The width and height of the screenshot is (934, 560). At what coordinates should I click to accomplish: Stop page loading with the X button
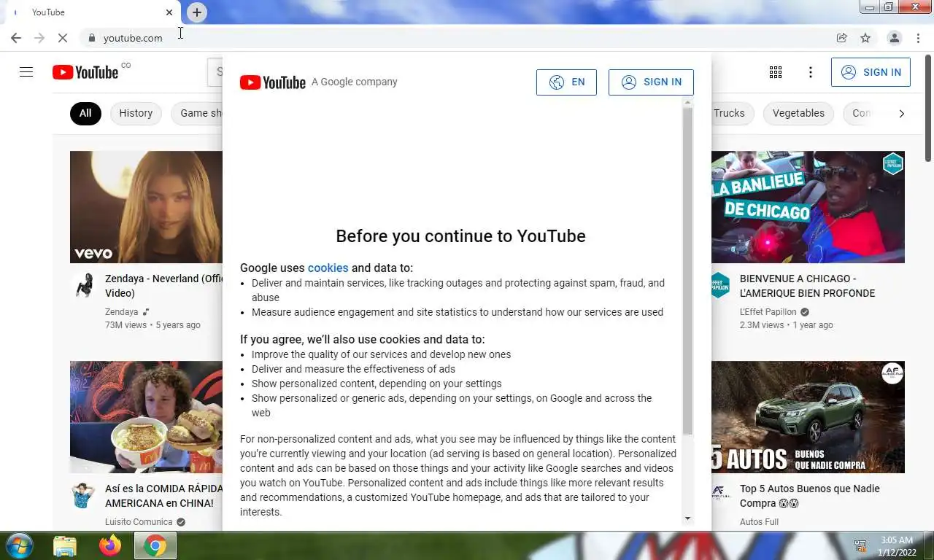[x=63, y=38]
